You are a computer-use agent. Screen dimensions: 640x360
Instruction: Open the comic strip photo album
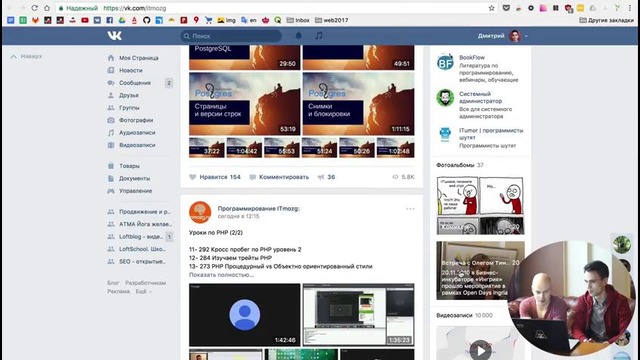coord(480,206)
